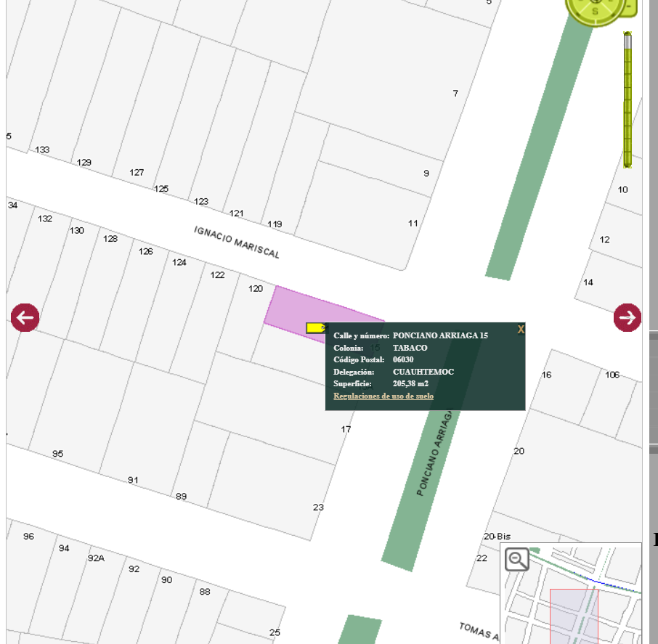Image resolution: width=658 pixels, height=644 pixels.
Task: Select parcel number 124
Action: [x=179, y=263]
